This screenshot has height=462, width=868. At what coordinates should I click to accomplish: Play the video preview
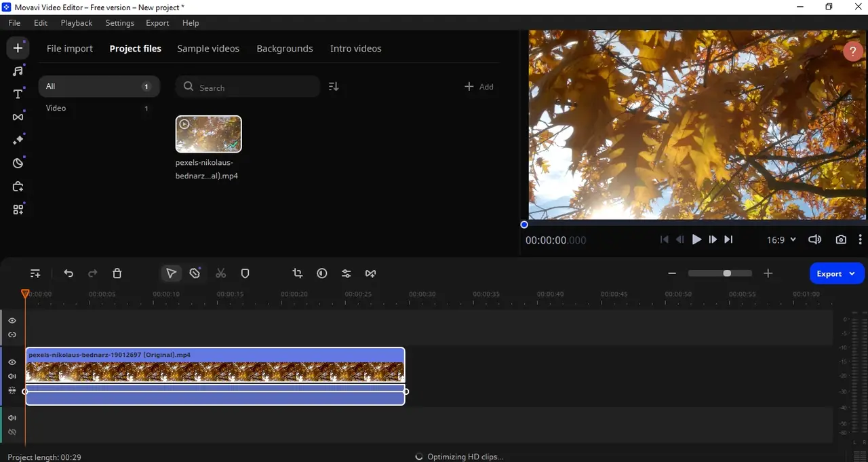696,239
